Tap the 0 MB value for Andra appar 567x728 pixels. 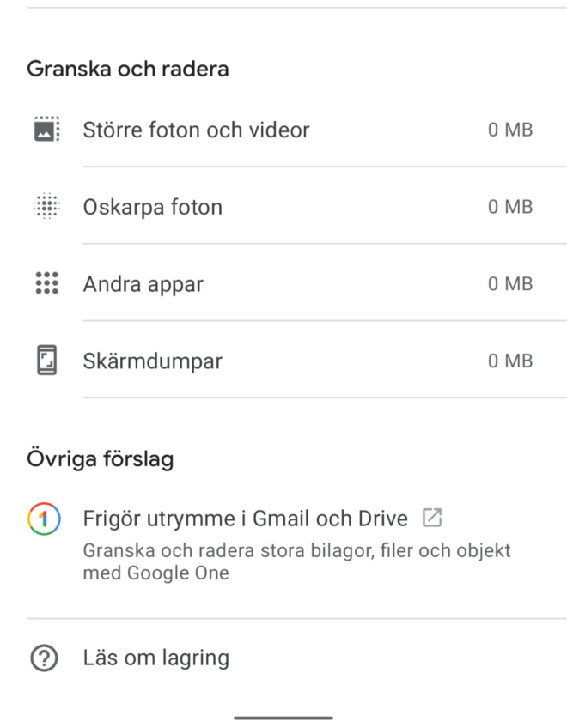click(x=510, y=283)
